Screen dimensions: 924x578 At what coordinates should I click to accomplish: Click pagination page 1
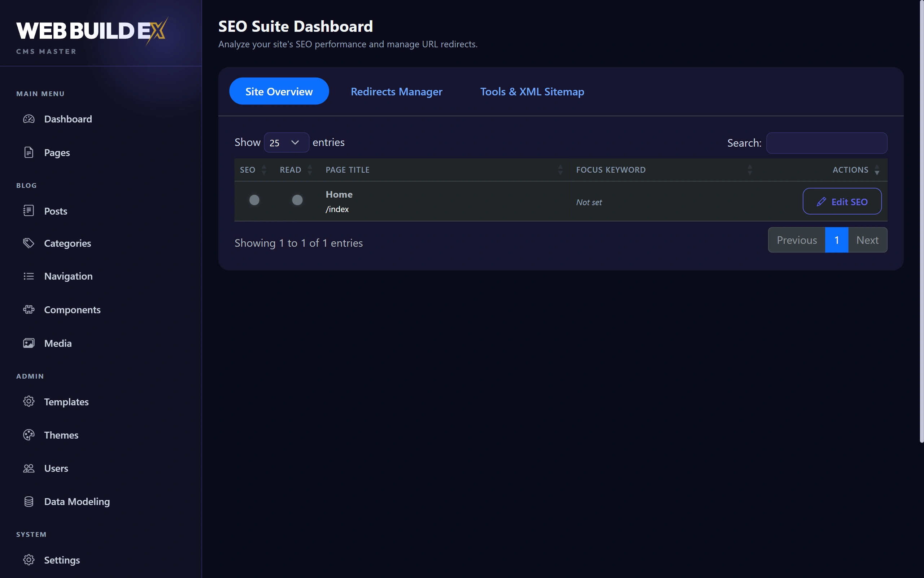(x=837, y=240)
